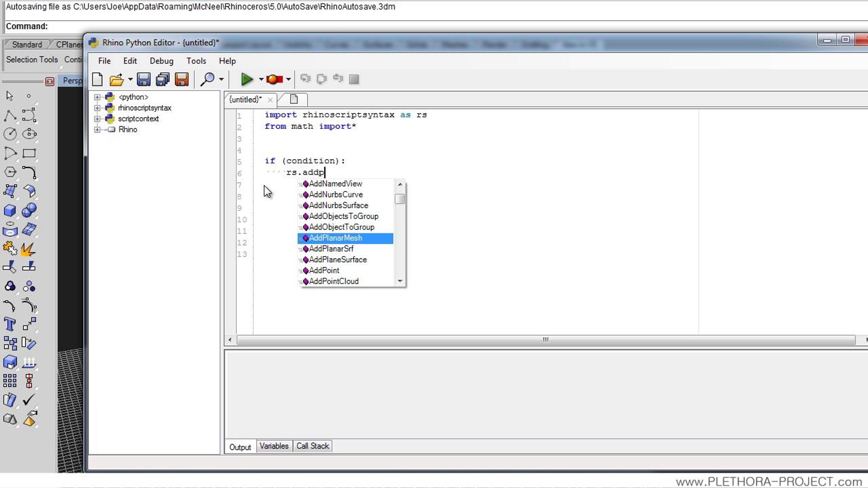Click the green Run script play button
Screen dimensions: 868x488
coord(247,79)
